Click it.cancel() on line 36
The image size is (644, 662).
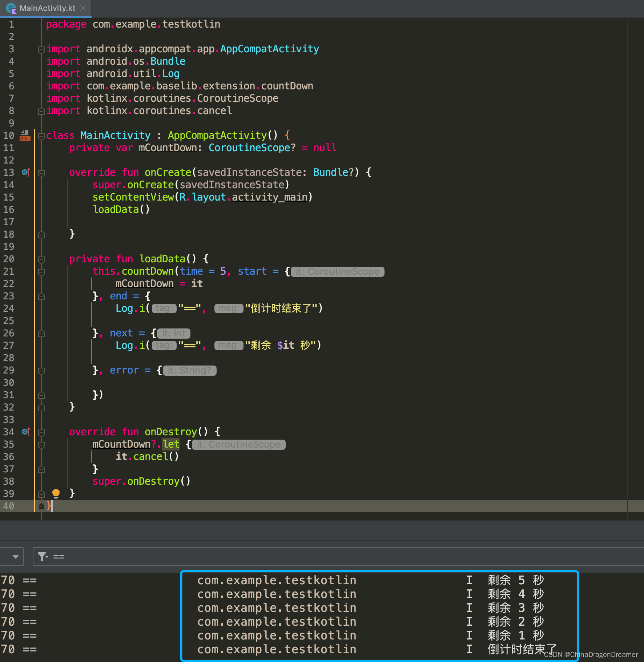point(147,457)
